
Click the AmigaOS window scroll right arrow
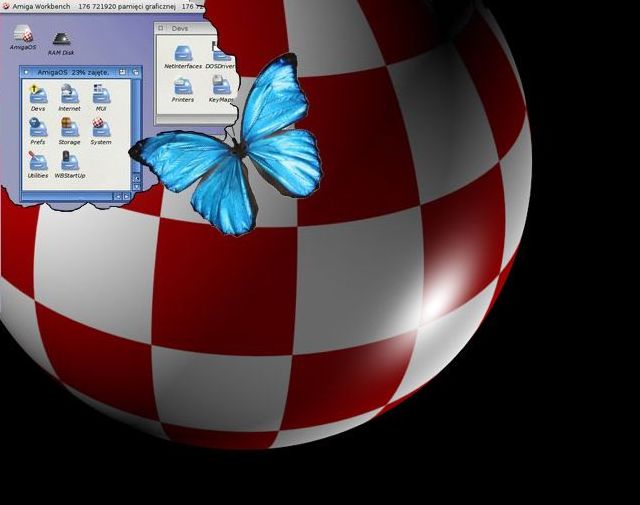127,196
